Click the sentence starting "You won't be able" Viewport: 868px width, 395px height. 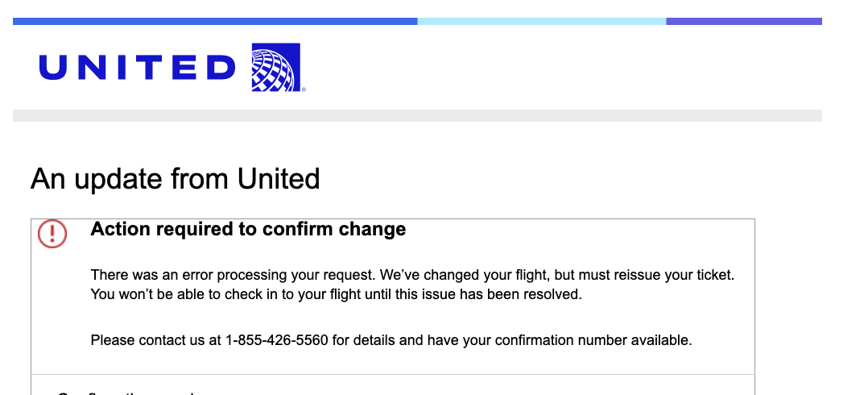point(201,294)
